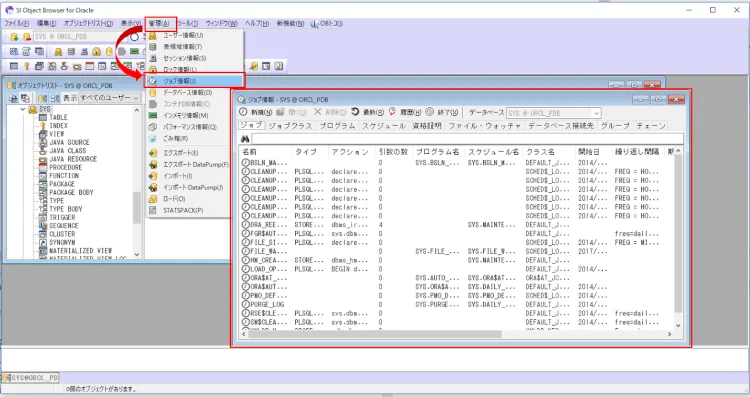Viewport: 750px width, 397px height.
Task: Switch to the ファイル・ウォッチャ tab
Action: pos(485,126)
